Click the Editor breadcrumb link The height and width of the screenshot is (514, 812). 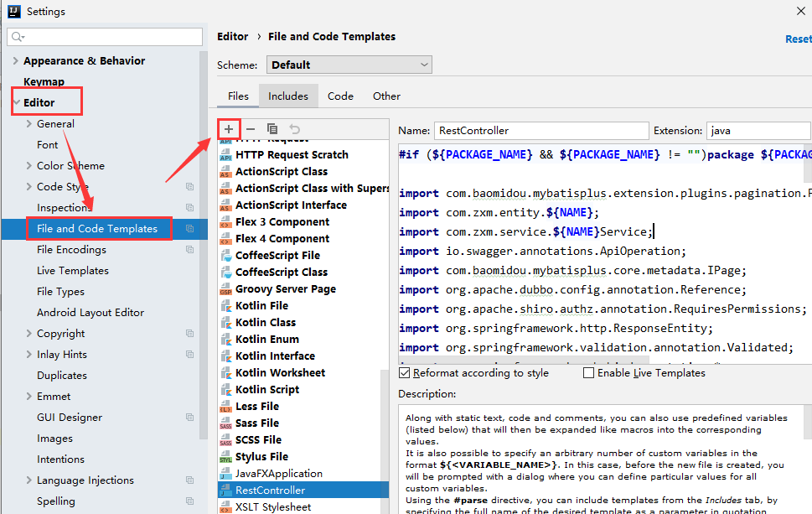232,36
